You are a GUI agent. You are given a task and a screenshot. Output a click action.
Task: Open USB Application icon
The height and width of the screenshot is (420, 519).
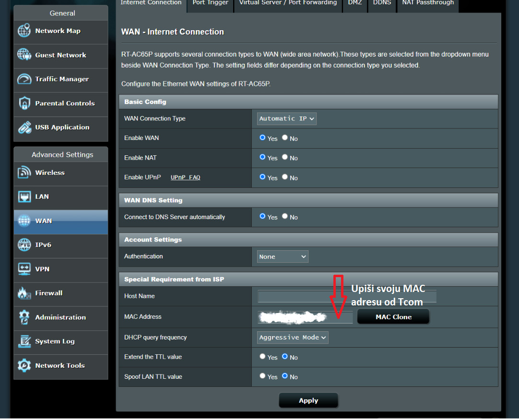(24, 128)
